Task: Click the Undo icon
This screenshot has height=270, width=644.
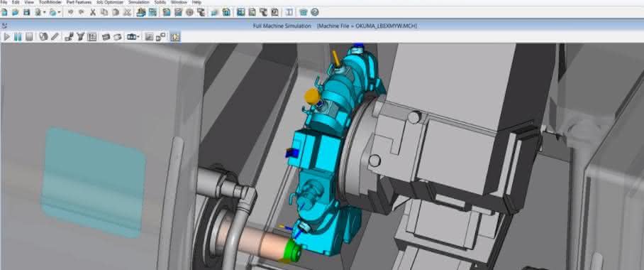Action: [70, 12]
